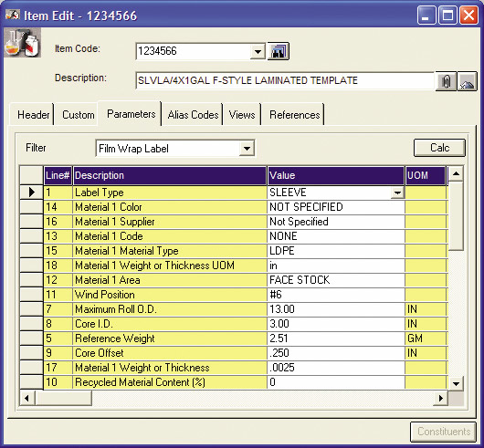Click the Calc button
The width and height of the screenshot is (484, 448).
439,148
